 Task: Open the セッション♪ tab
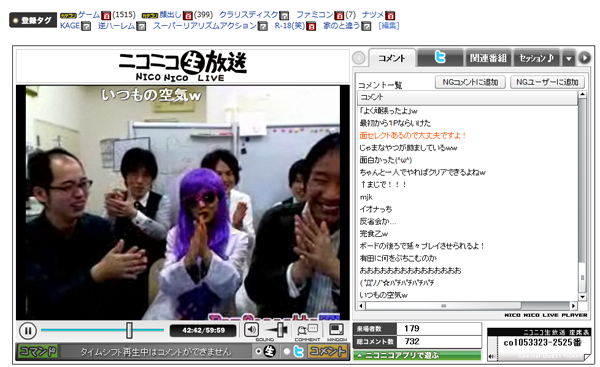[536, 58]
